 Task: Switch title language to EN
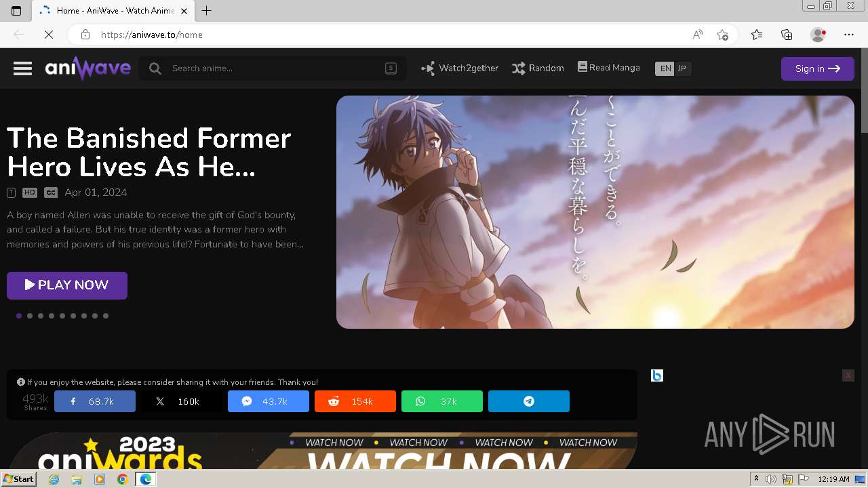665,68
